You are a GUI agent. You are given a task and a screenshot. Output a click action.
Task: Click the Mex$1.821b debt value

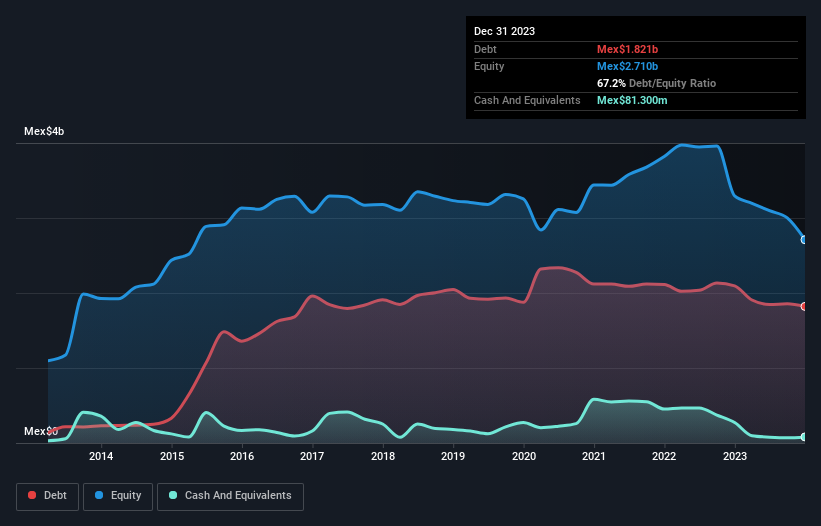627,49
